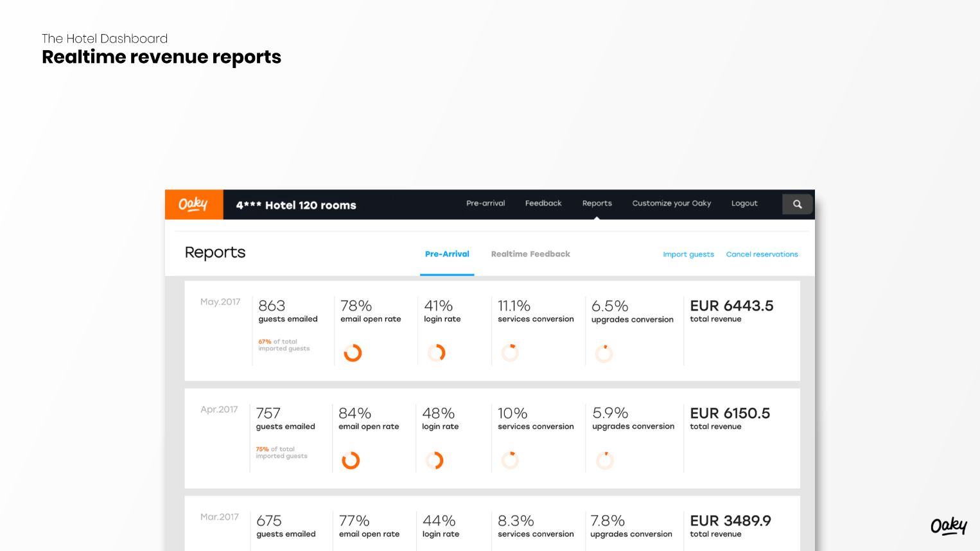
Task: Click the 757 guests emailed value
Action: click(x=268, y=414)
